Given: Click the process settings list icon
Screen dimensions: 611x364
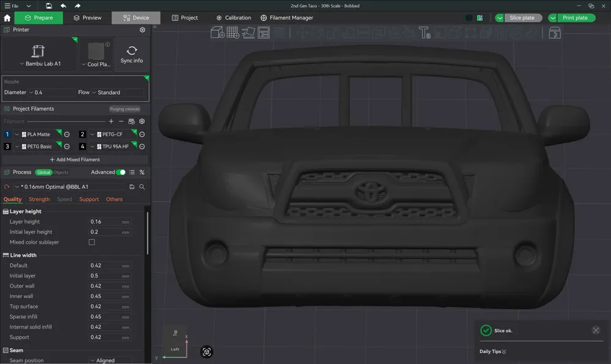Looking at the screenshot, I should (132, 172).
